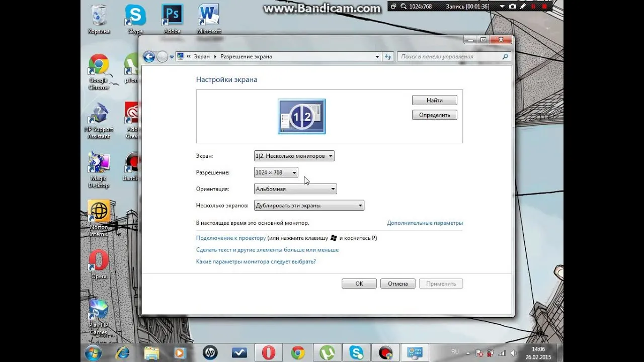This screenshot has width=644, height=362.
Task: Open the Norton Internet desktop icon
Action: click(x=99, y=219)
